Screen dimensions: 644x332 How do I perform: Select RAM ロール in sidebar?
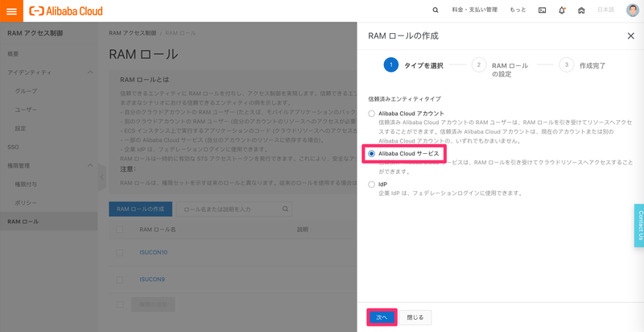49,222
